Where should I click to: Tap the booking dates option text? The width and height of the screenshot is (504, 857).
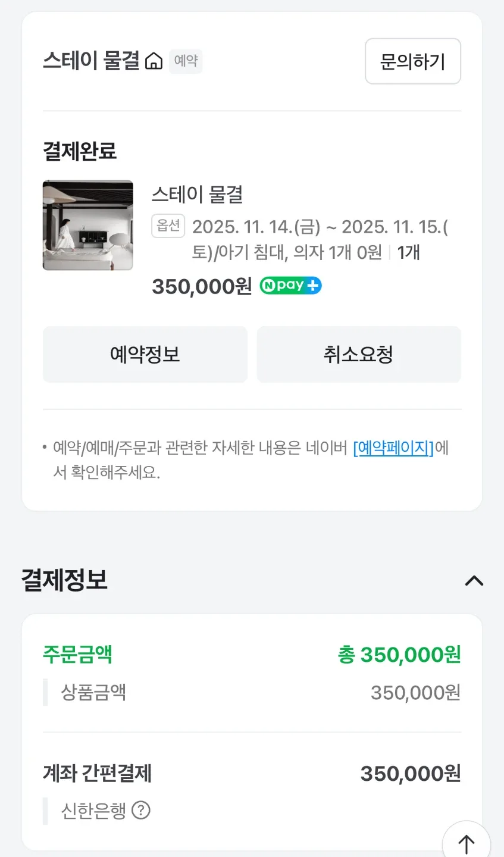pos(320,239)
